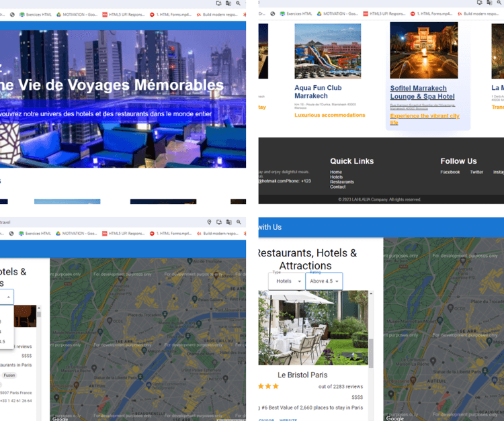This screenshot has height=421, width=504.
Task: Open the Twitter link under Follow Us
Action: click(x=476, y=172)
